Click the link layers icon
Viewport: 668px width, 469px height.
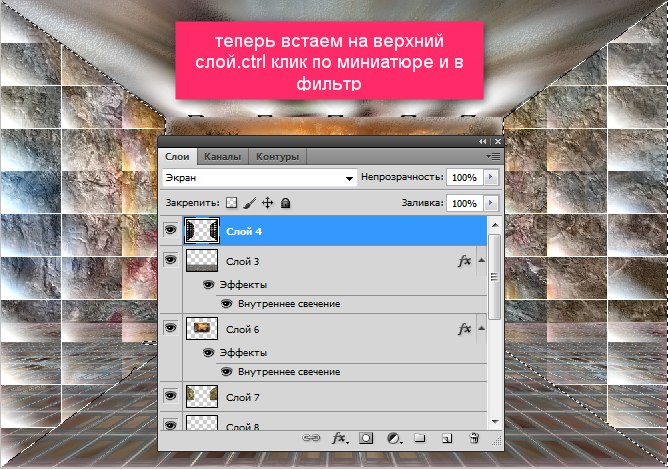311,438
